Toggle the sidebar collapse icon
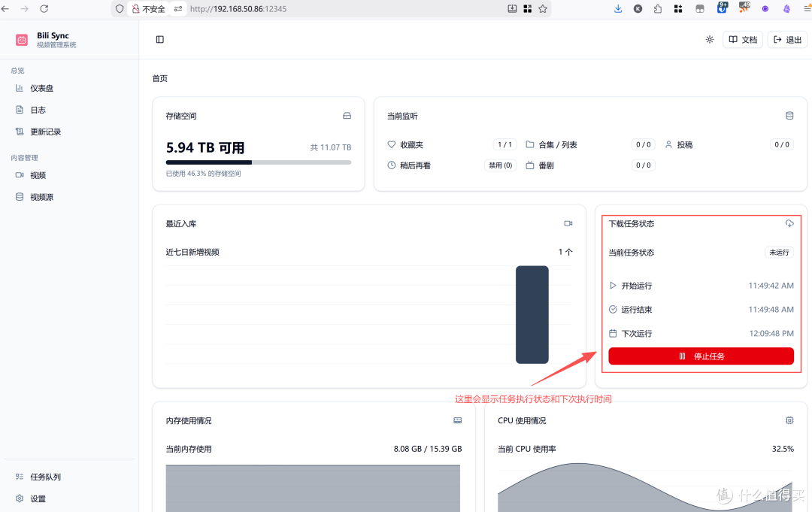812x512 pixels. click(x=160, y=39)
